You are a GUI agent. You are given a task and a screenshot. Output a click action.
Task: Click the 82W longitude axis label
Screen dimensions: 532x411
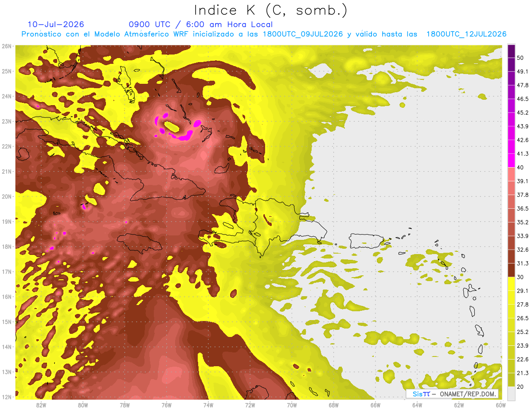pos(41,405)
